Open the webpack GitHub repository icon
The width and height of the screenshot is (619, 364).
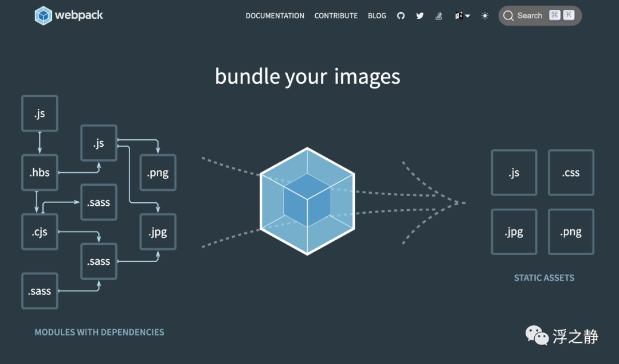coord(401,16)
